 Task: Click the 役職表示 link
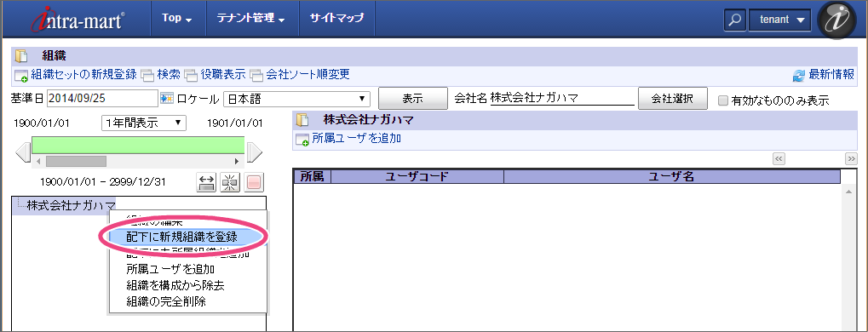pyautogui.click(x=222, y=74)
